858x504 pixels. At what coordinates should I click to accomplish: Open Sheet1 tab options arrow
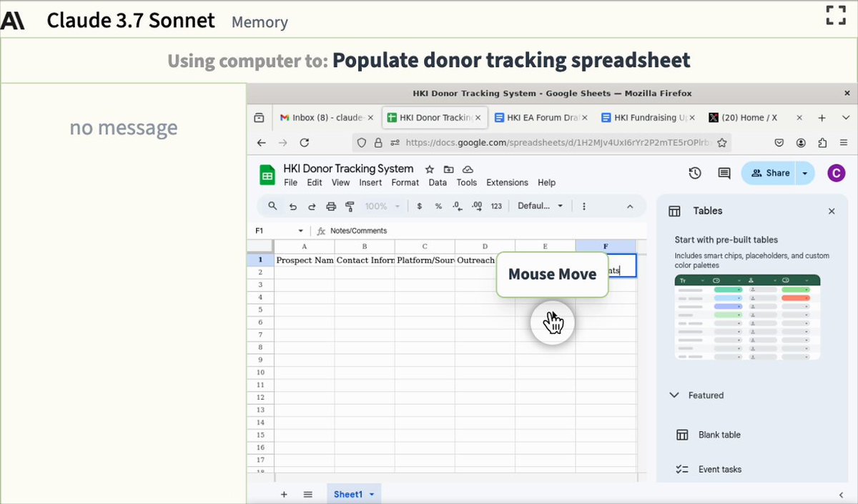pos(372,495)
